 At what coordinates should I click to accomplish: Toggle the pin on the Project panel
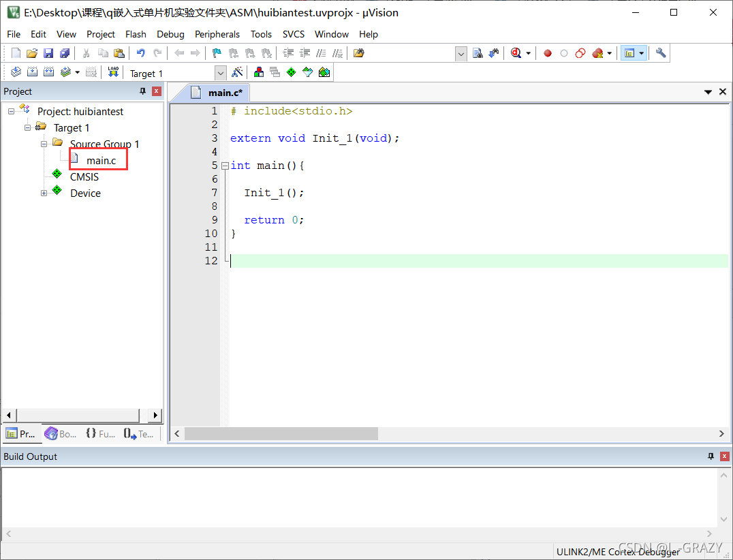(142, 91)
